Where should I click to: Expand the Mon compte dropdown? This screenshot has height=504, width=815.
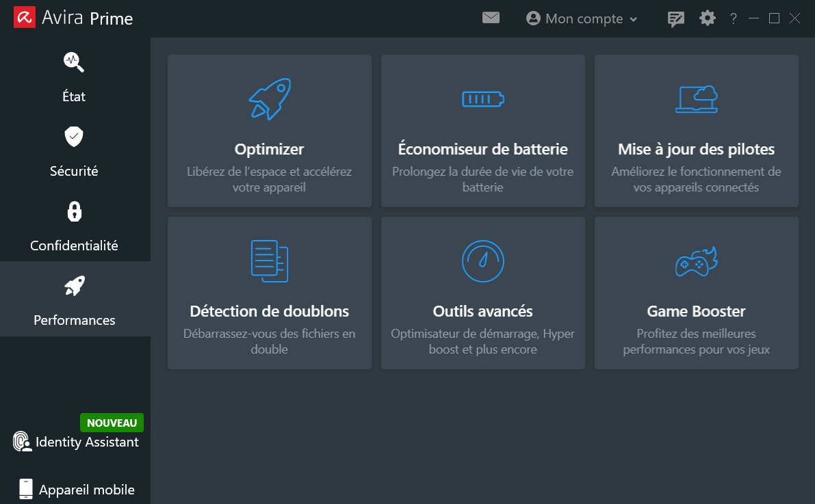[x=581, y=18]
